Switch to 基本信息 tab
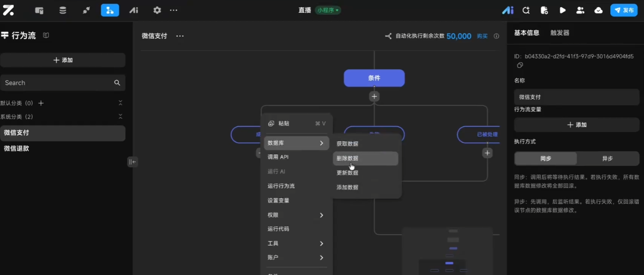Image resolution: width=644 pixels, height=275 pixels. 527,33
